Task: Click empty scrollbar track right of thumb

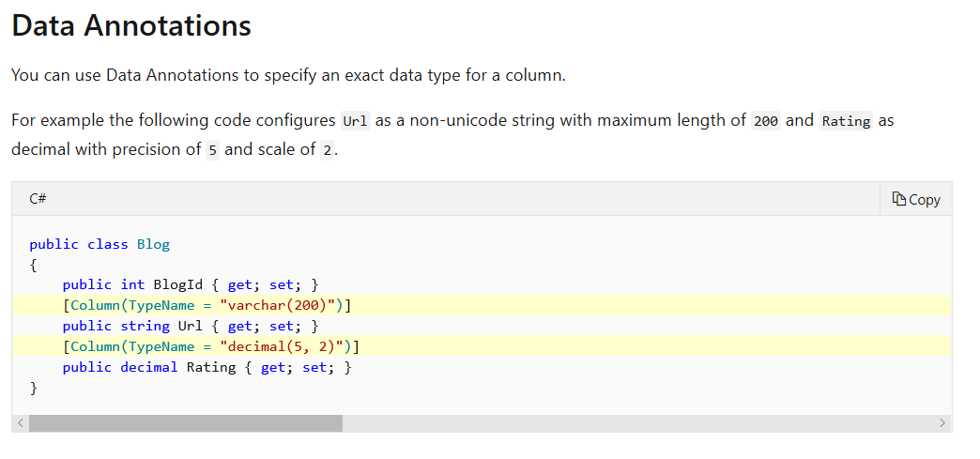Action: tap(638, 423)
